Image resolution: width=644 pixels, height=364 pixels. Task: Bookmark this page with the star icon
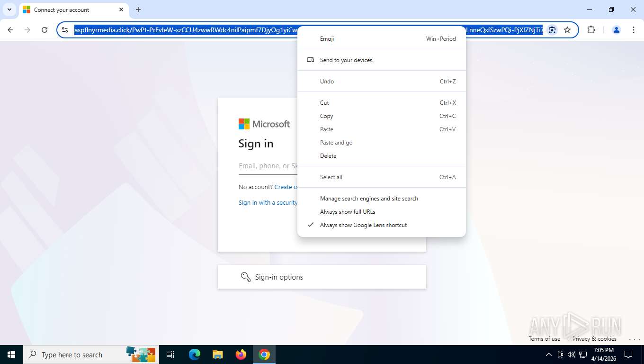pos(567,30)
